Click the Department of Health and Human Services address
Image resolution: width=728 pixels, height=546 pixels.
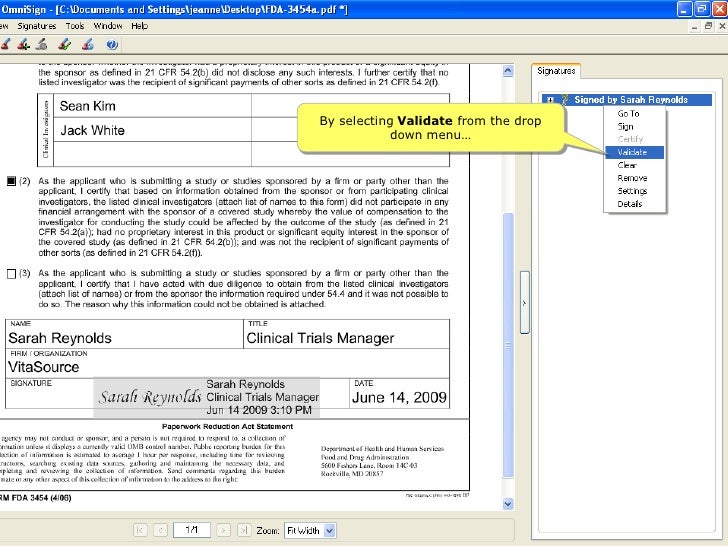pos(382,461)
